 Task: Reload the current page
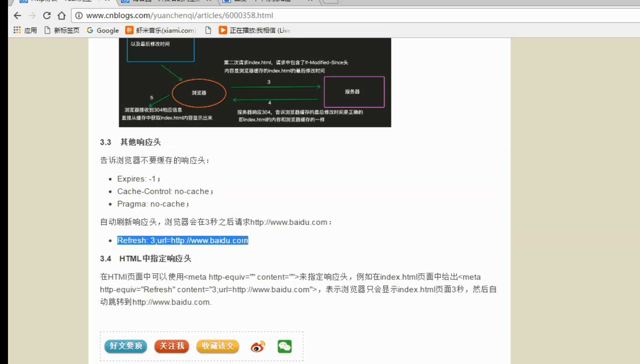(x=47, y=16)
